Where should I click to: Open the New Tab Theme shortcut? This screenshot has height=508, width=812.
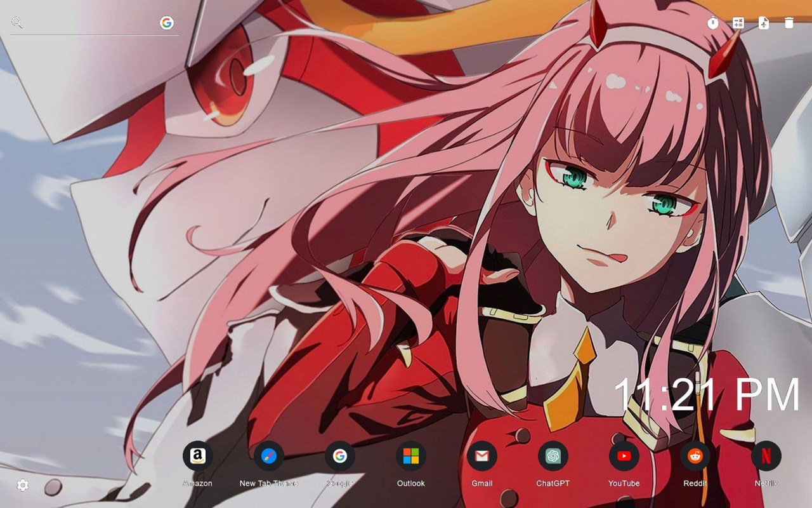[x=269, y=456]
